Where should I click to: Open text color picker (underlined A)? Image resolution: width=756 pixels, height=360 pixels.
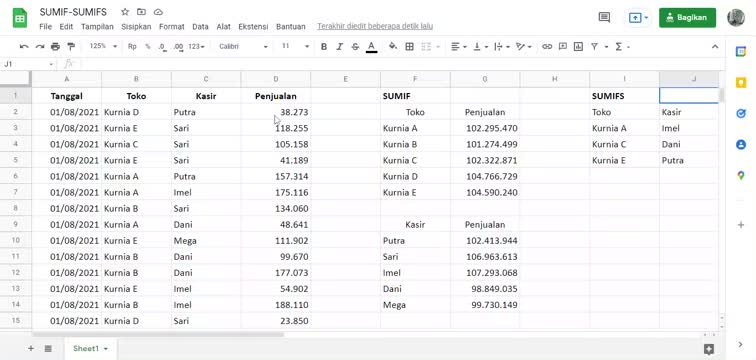371,46
